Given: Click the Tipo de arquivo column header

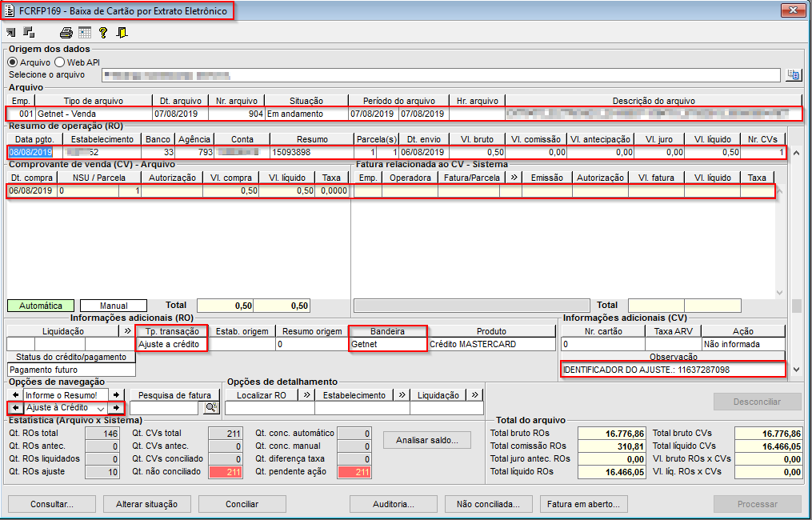Looking at the screenshot, I should pos(94,101).
